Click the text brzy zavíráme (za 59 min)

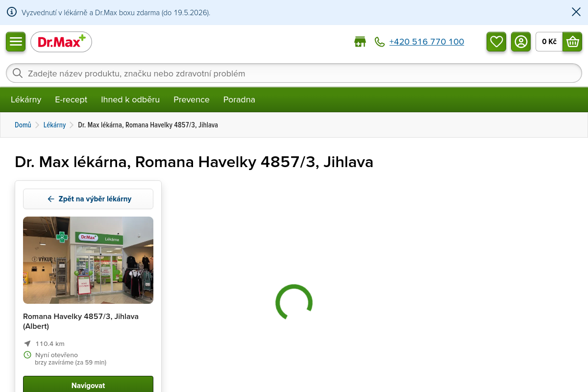[71, 363]
